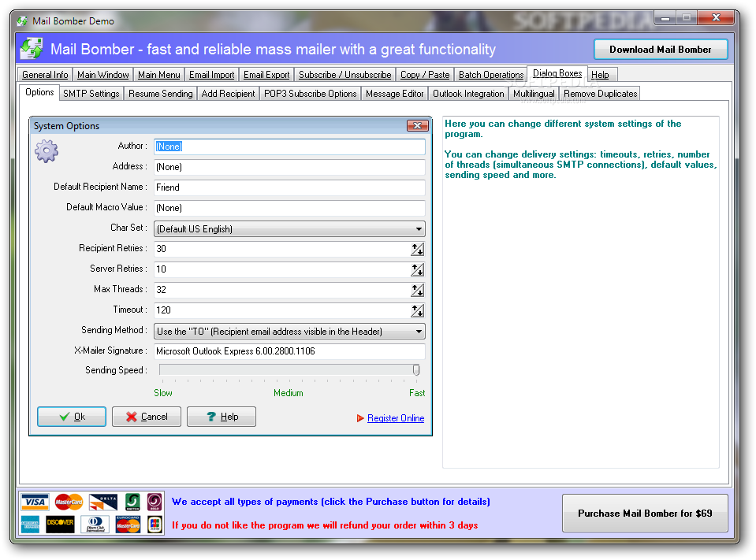Open the Email Export tab
Viewport: 756px width, 560px height.
point(266,75)
